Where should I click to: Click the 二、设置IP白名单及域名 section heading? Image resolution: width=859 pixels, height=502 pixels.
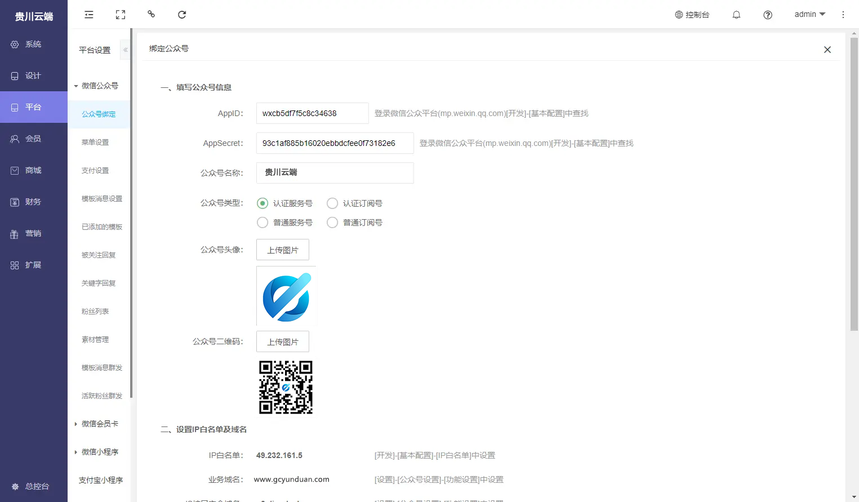(204, 430)
